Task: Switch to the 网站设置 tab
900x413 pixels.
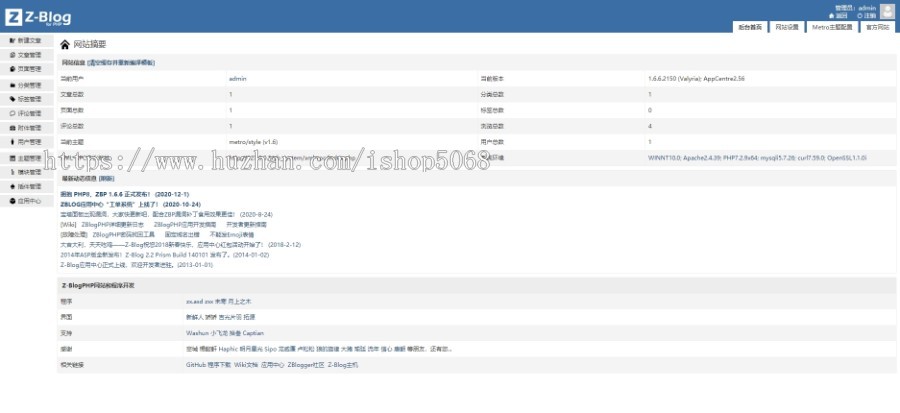Action: [x=787, y=27]
